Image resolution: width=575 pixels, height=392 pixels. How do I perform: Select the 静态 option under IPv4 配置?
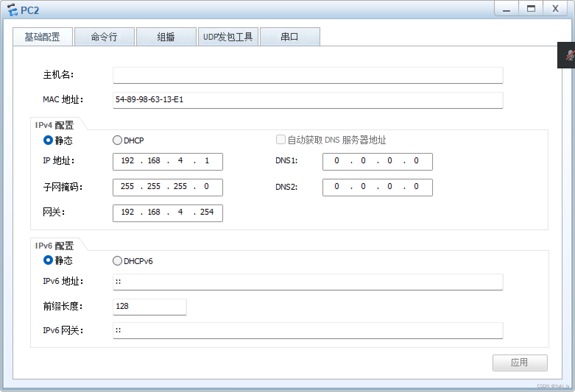point(48,140)
